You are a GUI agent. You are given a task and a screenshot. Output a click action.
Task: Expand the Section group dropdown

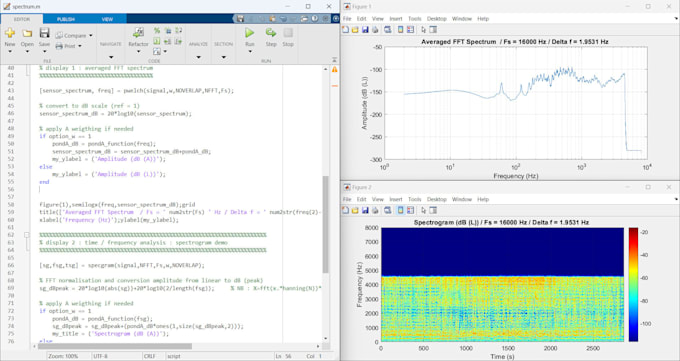click(x=223, y=57)
